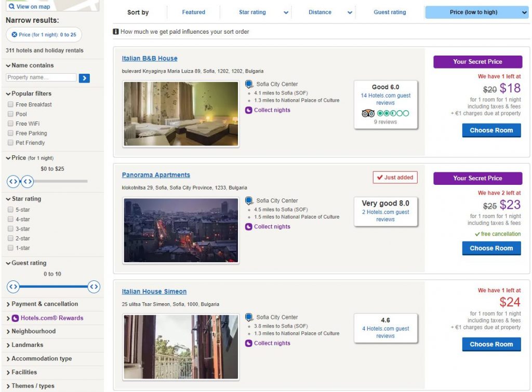Sort results by Featured
The image size is (532, 392).
(193, 12)
